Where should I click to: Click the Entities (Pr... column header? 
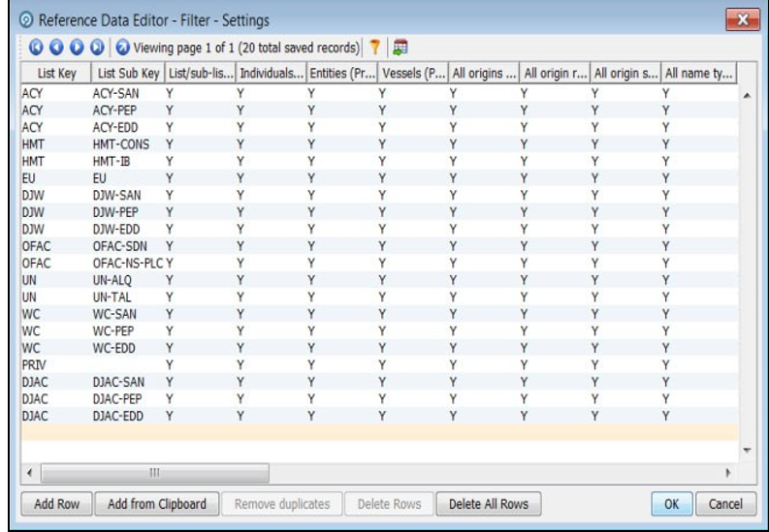[x=342, y=73]
